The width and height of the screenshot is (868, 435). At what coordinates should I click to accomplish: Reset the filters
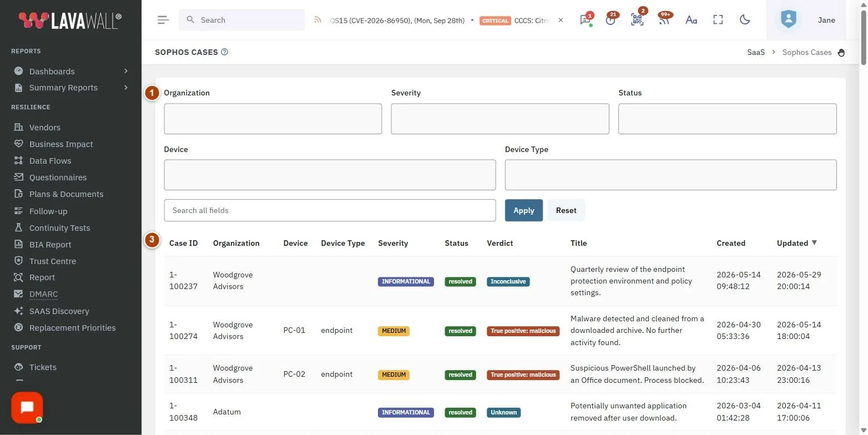(566, 210)
